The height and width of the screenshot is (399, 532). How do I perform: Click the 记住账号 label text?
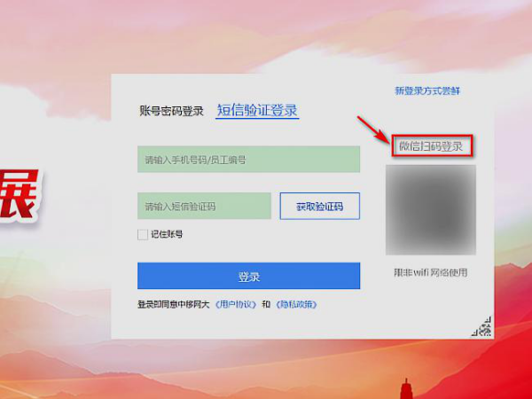coord(167,234)
